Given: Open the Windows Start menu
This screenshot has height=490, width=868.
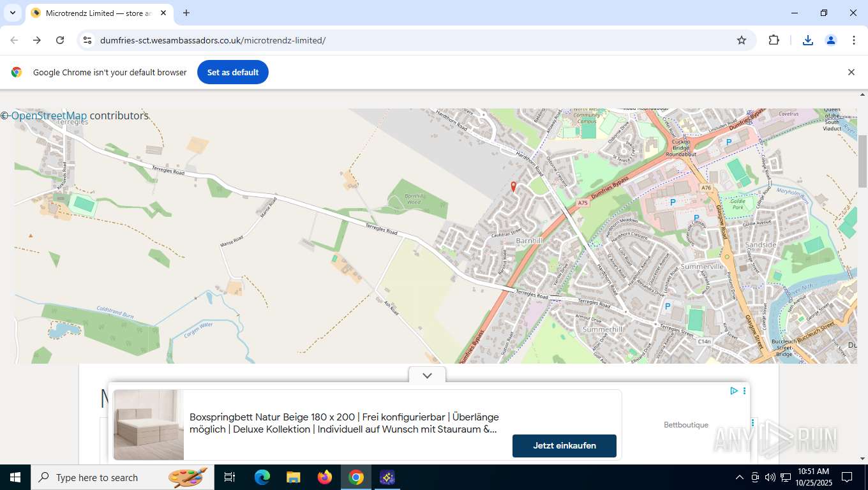Looking at the screenshot, I should tap(15, 477).
